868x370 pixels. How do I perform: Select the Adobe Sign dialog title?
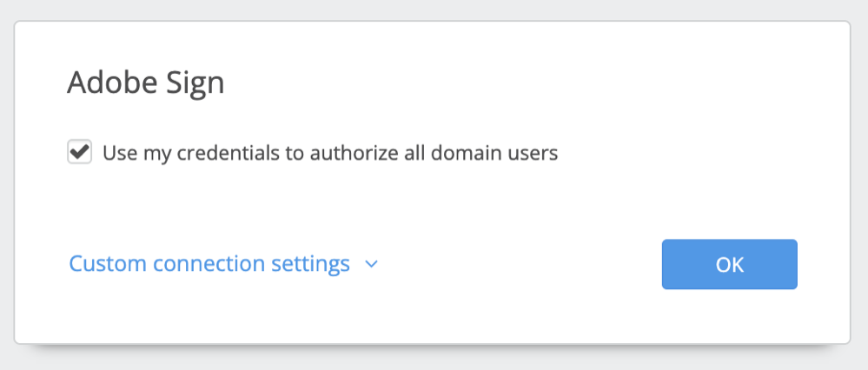(146, 83)
